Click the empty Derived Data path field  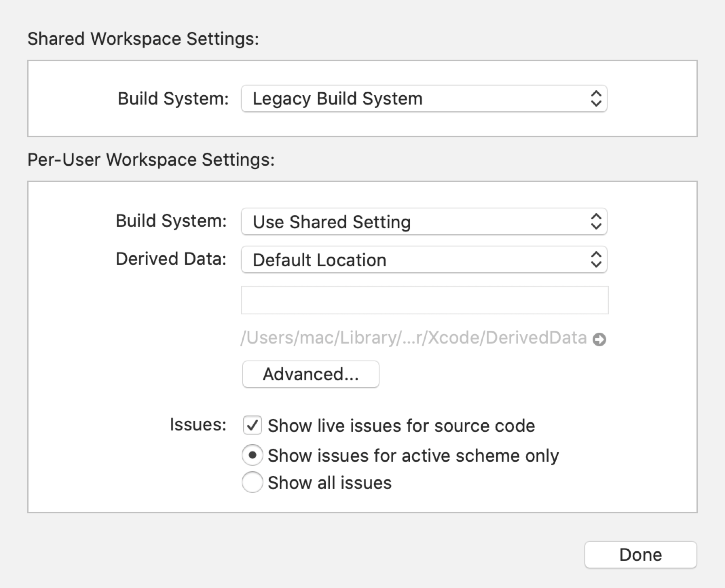[424, 300]
